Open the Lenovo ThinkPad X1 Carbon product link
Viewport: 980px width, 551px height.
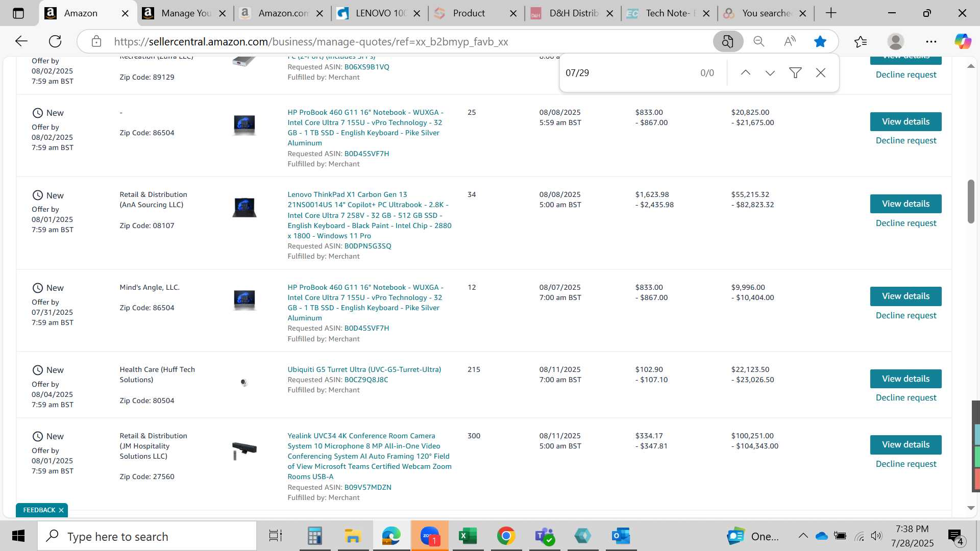pyautogui.click(x=370, y=215)
